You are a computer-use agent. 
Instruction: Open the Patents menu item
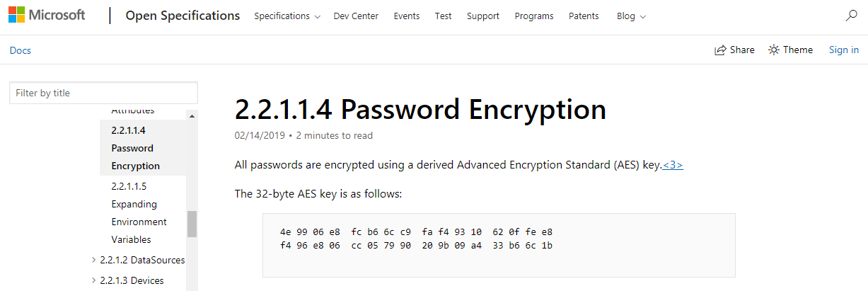pos(584,16)
